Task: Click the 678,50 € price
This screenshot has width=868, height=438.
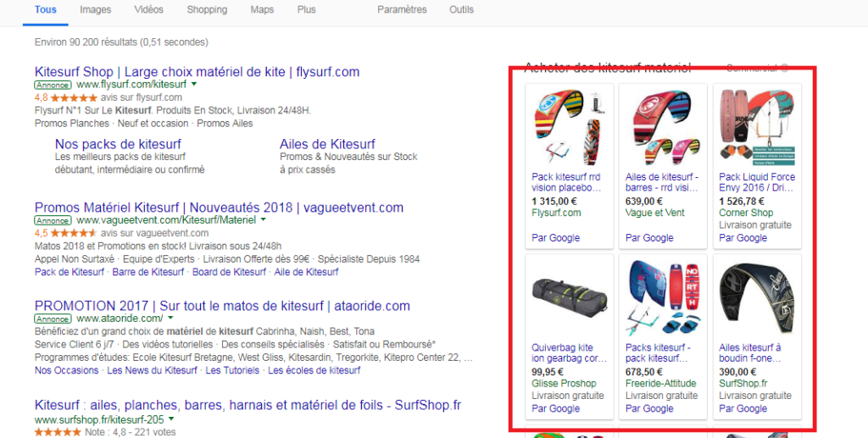Action: pos(644,372)
